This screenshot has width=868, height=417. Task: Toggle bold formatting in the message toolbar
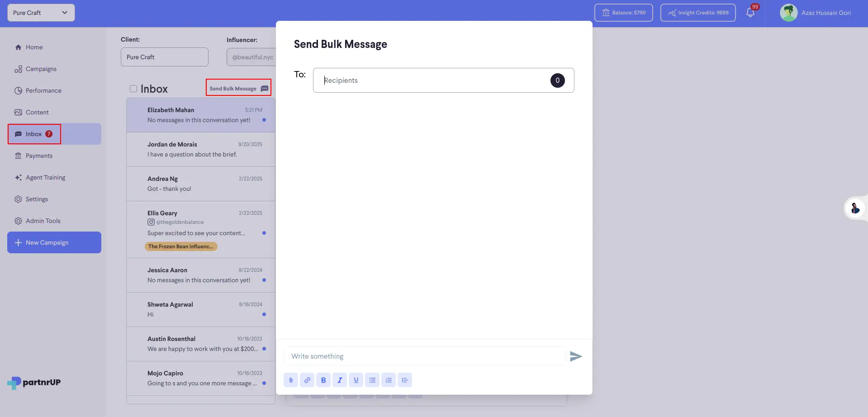[323, 380]
